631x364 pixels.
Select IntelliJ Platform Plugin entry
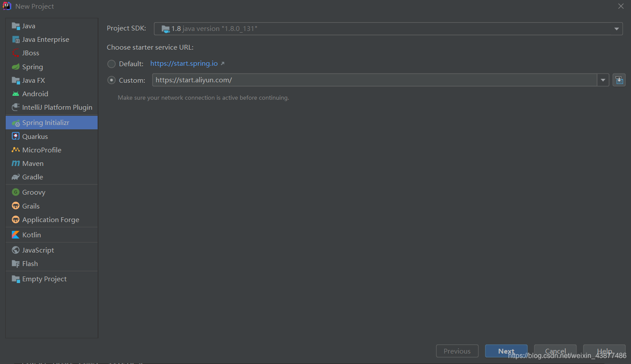point(51,108)
